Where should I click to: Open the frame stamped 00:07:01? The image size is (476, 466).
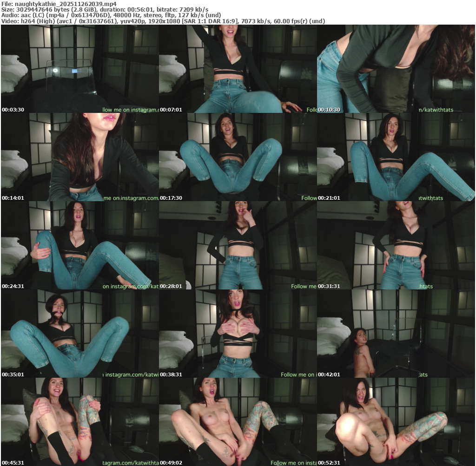pos(238,69)
